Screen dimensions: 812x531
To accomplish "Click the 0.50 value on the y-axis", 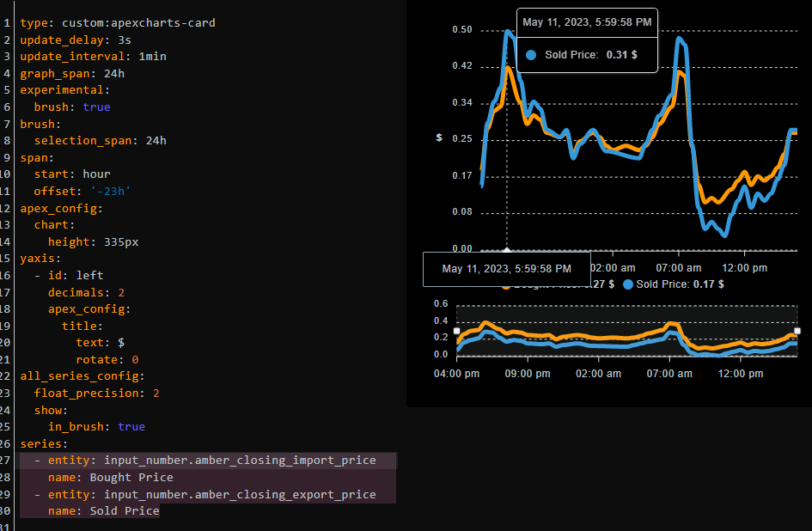I will [463, 29].
